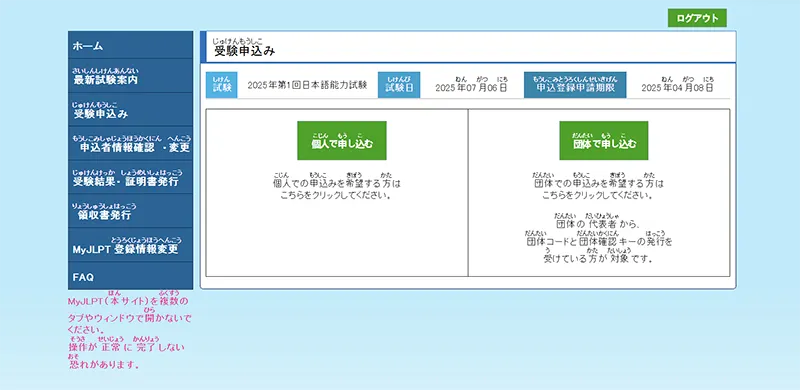Click the ログアウト logout button
800x390 pixels.
697,18
